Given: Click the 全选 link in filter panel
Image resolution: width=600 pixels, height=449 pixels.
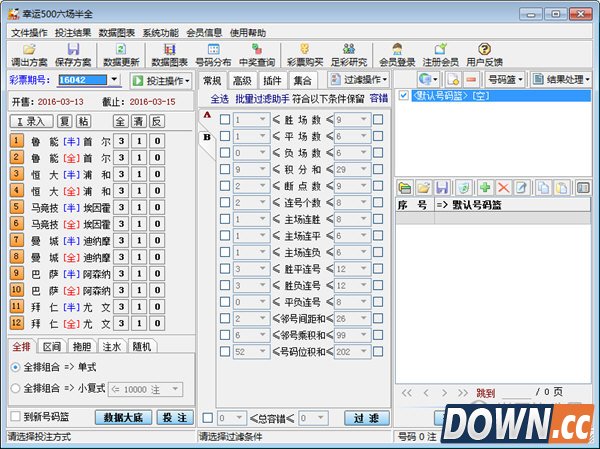Looking at the screenshot, I should [x=220, y=99].
